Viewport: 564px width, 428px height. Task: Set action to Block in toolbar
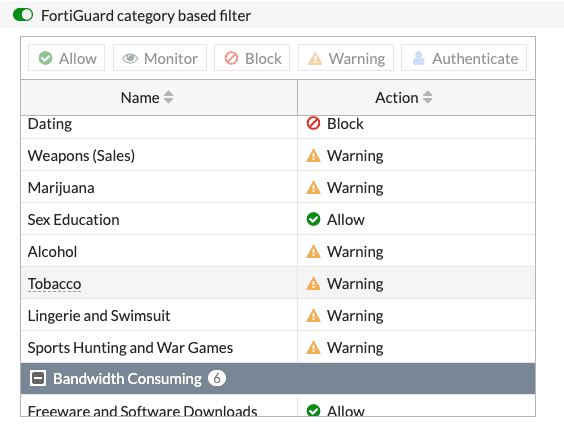(x=252, y=58)
